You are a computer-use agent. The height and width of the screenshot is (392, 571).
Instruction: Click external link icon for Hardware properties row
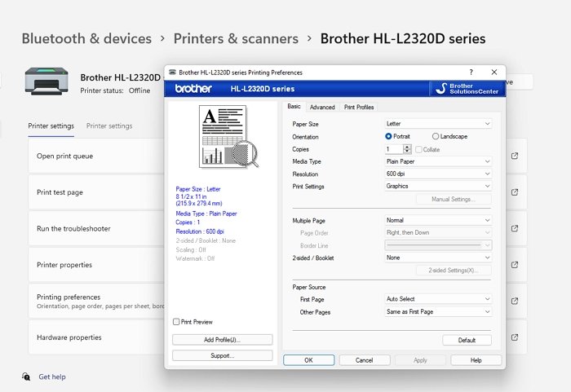(515, 337)
